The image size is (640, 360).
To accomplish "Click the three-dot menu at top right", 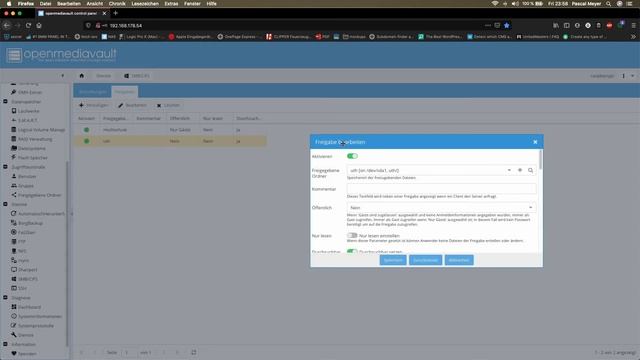I will (623, 76).
